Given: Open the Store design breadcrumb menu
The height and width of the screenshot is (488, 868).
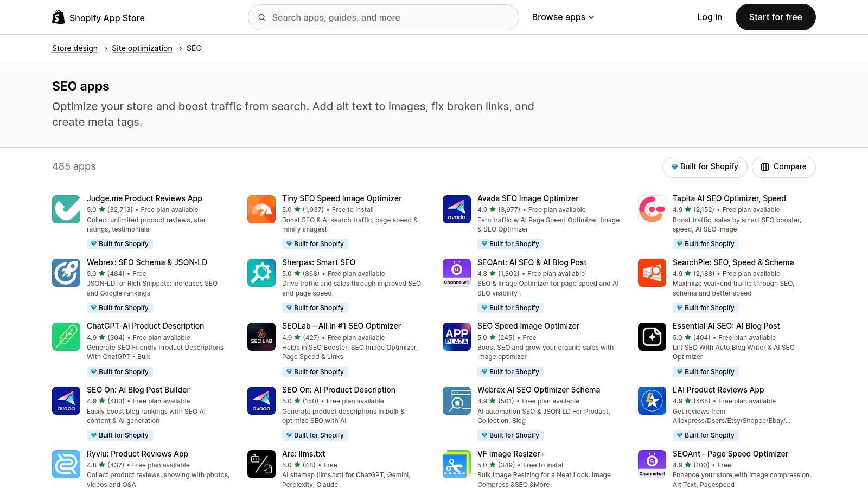Looking at the screenshot, I should click(75, 48).
